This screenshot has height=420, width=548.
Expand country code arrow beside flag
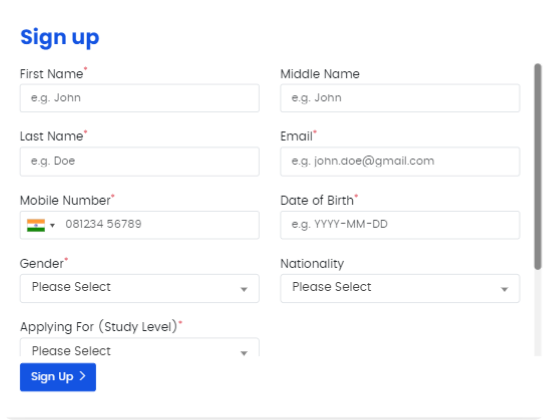pyautogui.click(x=52, y=225)
